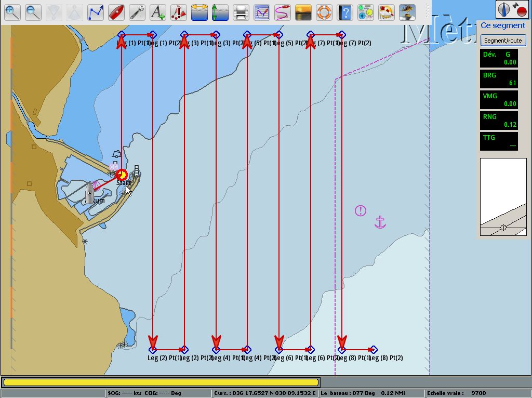Select the gray own-ship boat icon
The width and height of the screenshot is (532, 398).
pos(89,193)
